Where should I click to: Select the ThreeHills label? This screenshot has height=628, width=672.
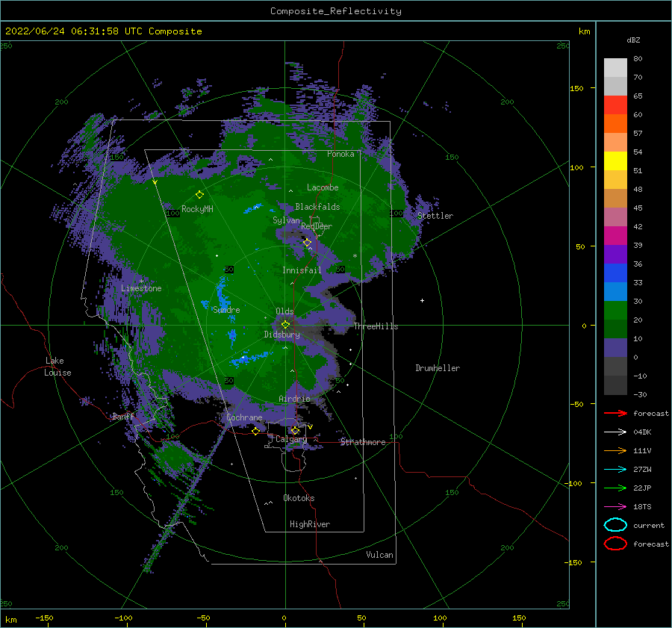(x=376, y=326)
